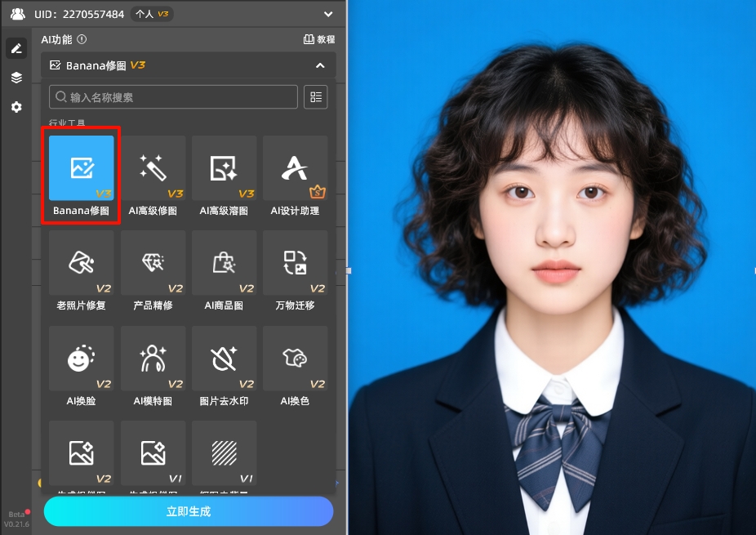Open the 教程 tutorial link
This screenshot has height=535, width=756.
pyautogui.click(x=318, y=39)
